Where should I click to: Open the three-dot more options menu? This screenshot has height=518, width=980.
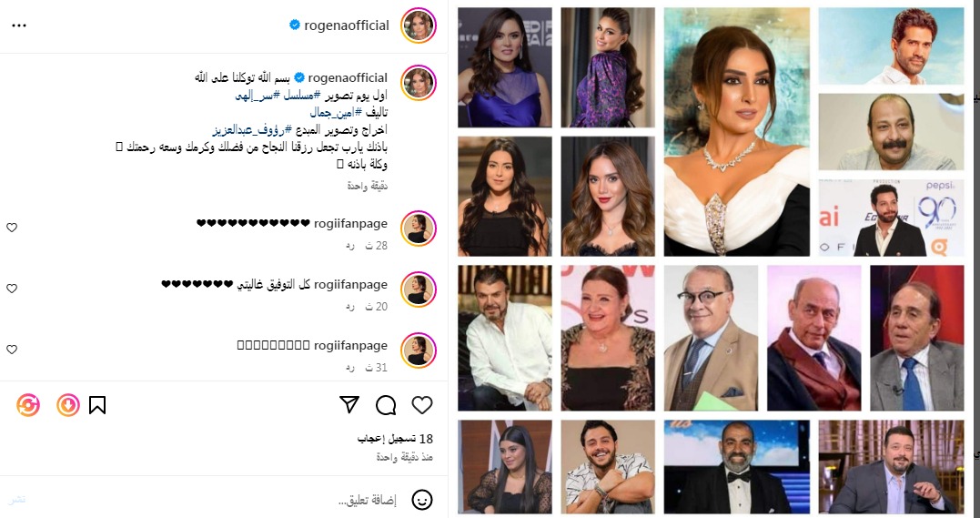[x=19, y=25]
